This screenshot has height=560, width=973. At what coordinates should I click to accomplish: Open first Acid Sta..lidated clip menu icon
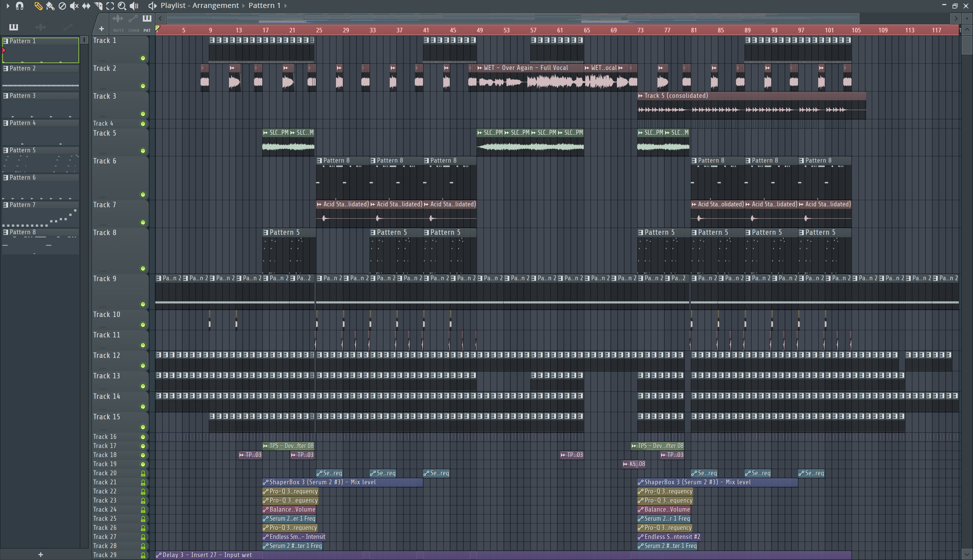coord(319,204)
